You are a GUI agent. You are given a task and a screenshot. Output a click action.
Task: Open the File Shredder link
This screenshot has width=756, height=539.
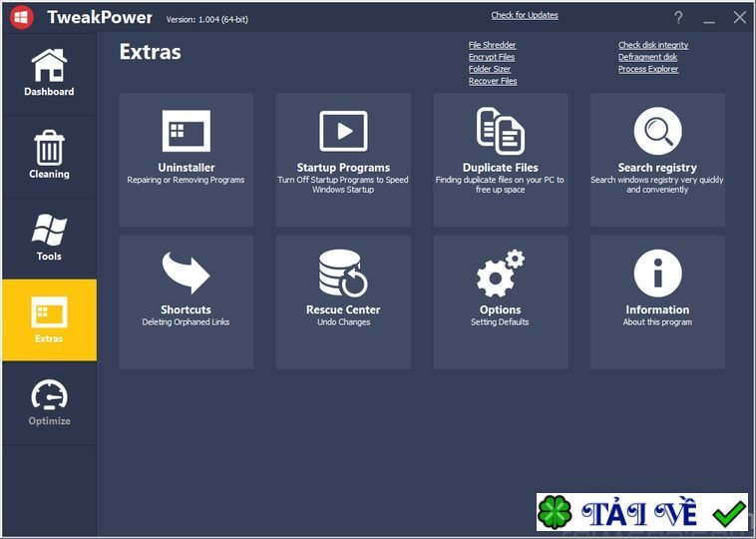click(493, 45)
